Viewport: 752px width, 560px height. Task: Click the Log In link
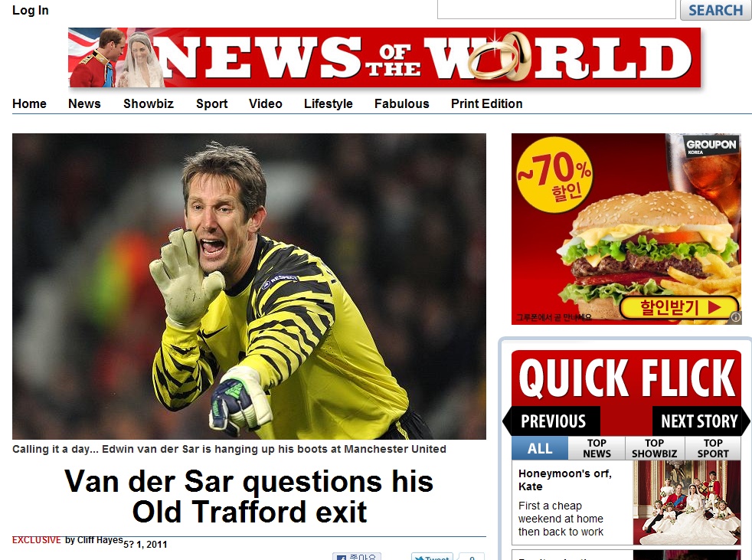[x=30, y=10]
